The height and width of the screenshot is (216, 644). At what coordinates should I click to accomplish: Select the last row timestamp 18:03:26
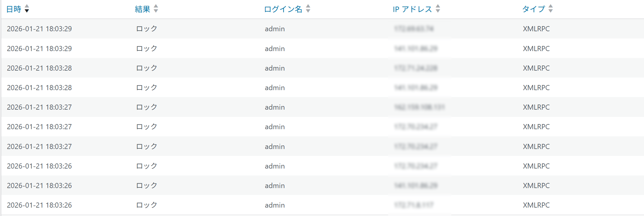[39, 205]
